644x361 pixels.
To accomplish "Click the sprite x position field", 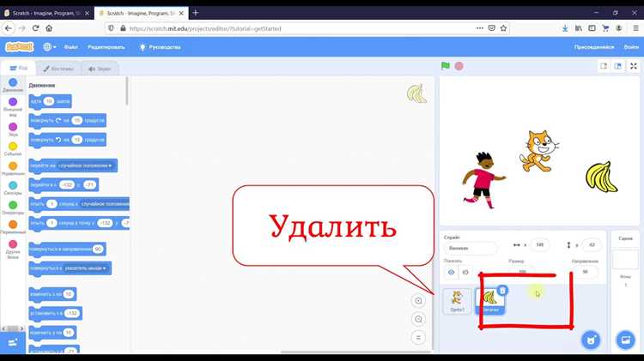I will [540, 245].
